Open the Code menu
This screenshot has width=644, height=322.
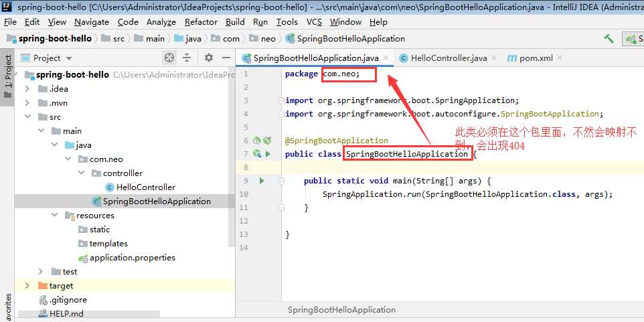(x=128, y=22)
